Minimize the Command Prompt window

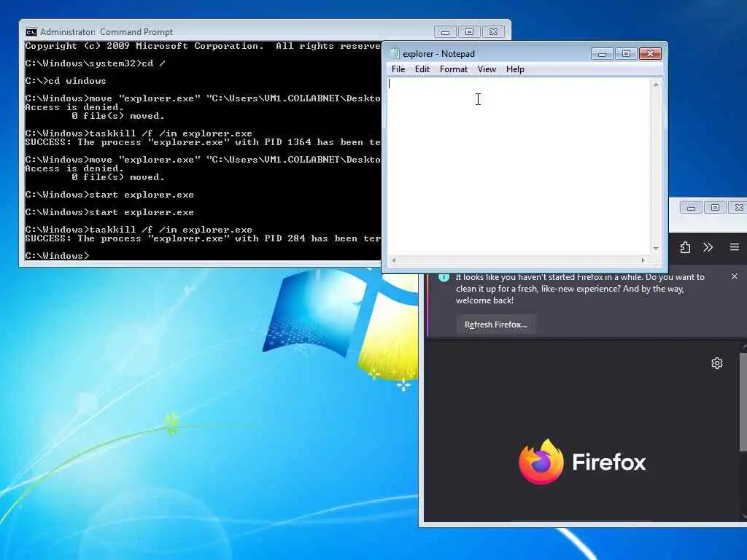445,32
